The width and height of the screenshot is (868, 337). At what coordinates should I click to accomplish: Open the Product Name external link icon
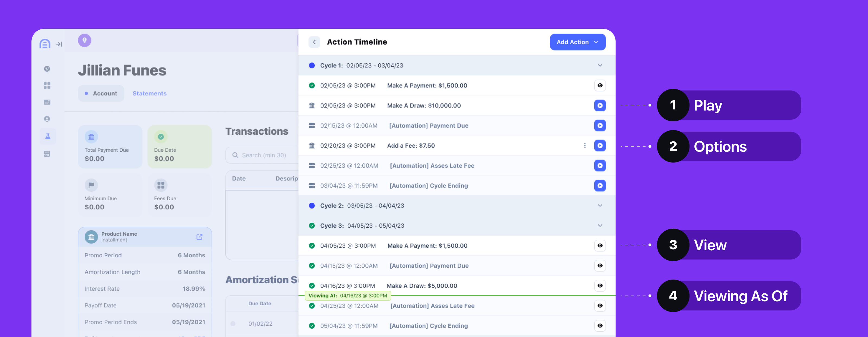pos(199,237)
